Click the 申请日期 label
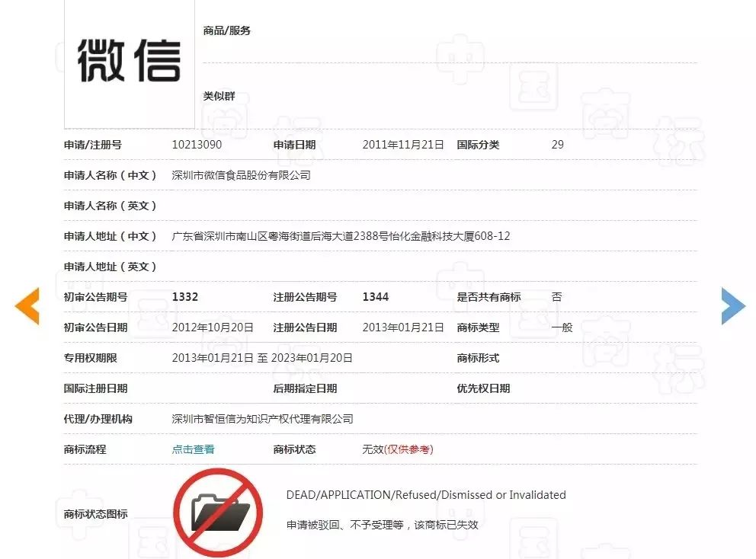Image resolution: width=756 pixels, height=559 pixels. click(295, 145)
